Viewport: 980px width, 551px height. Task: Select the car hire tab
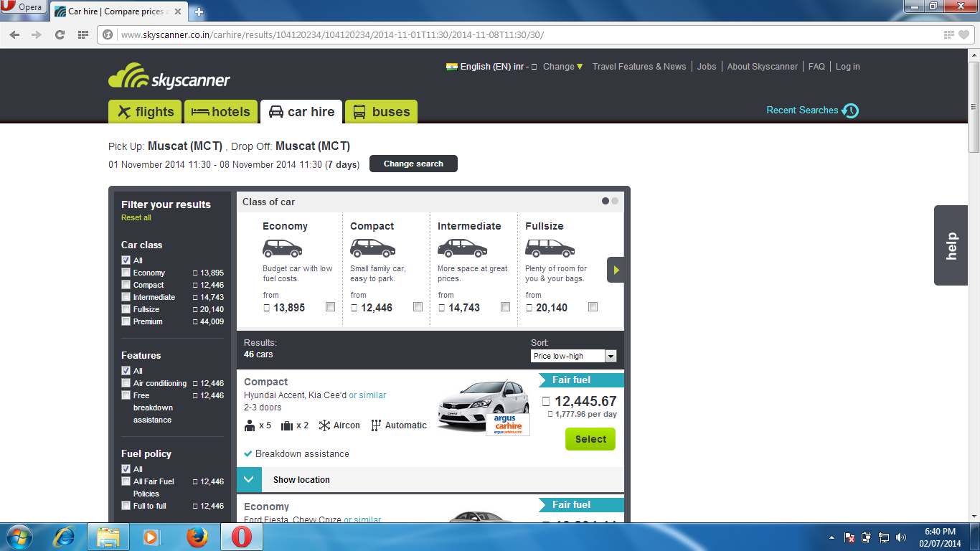(x=301, y=111)
